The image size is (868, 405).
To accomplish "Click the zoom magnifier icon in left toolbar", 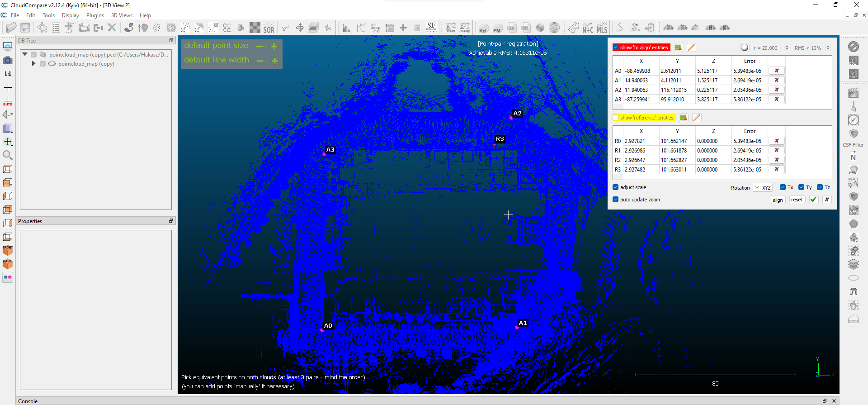I will [8, 155].
